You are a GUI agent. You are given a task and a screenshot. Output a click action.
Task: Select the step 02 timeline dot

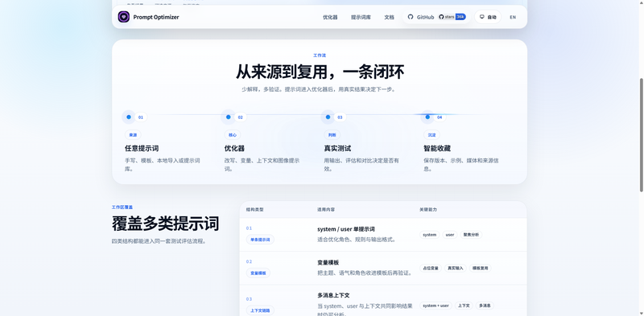tap(229, 117)
